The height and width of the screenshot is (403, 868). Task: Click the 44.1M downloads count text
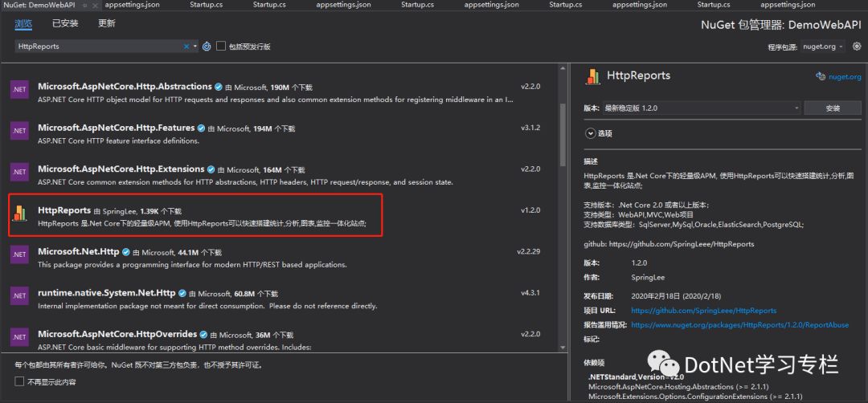pyautogui.click(x=188, y=253)
